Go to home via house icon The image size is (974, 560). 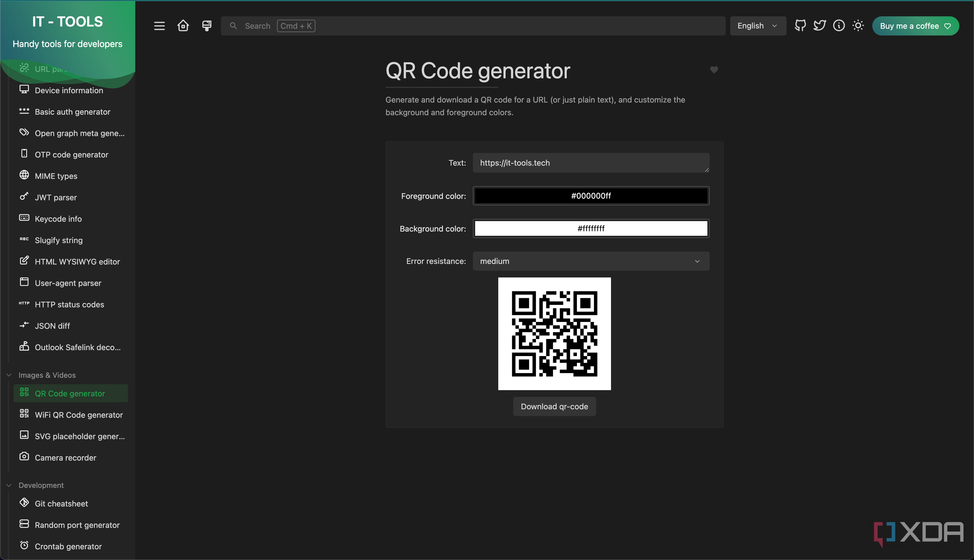[183, 26]
